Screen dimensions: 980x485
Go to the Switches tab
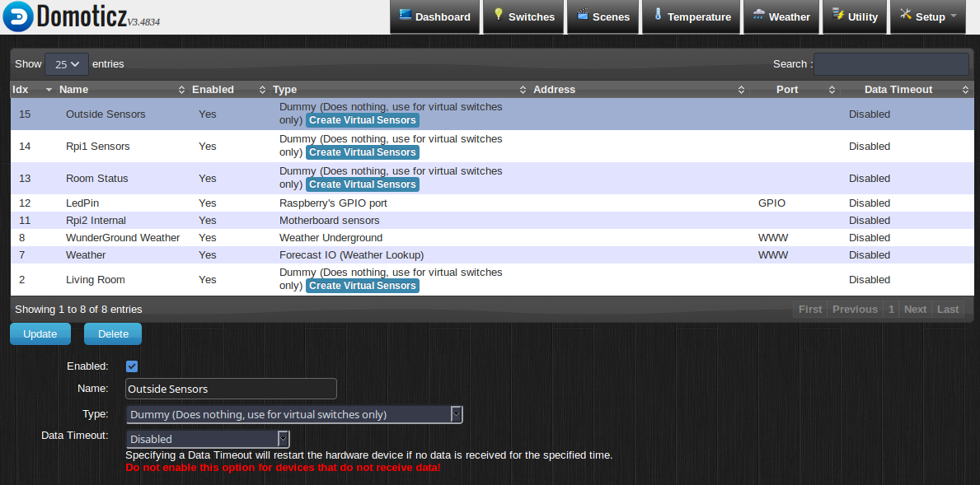point(523,16)
